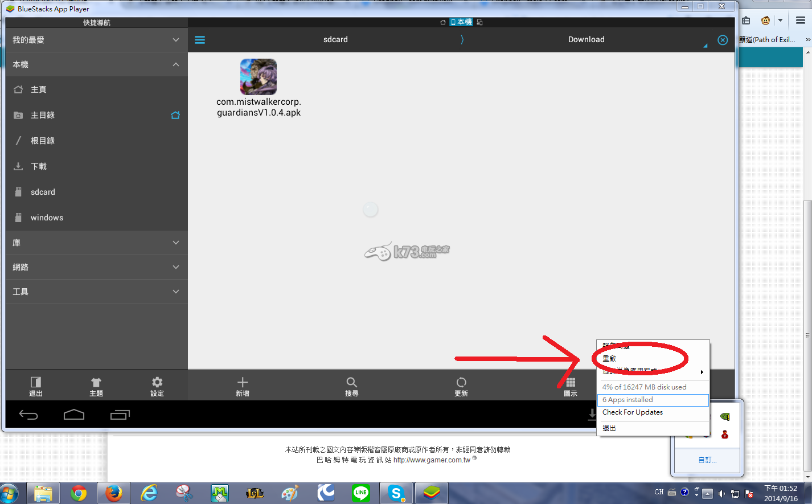812x504 pixels.
Task: Select 下載 in the sidebar
Action: 97,166
